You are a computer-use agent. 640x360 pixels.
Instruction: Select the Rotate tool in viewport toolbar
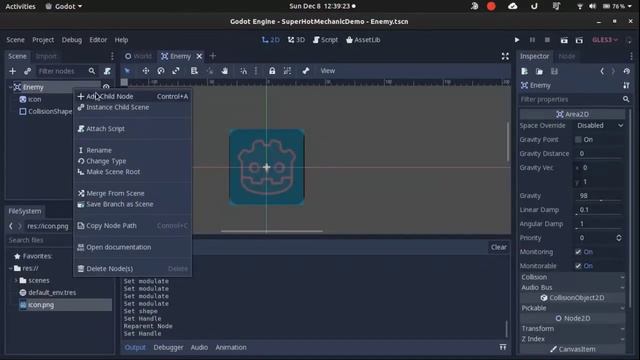161,71
